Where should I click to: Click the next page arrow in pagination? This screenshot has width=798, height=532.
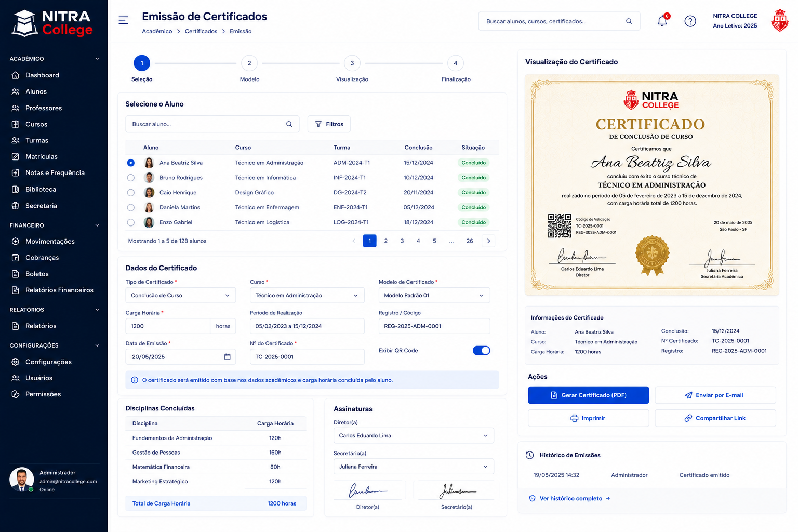(x=488, y=241)
